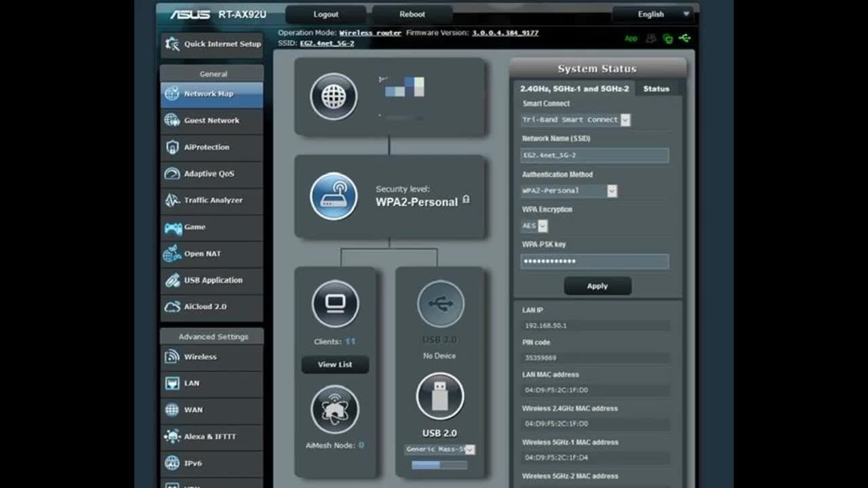Click the AiMesh Node count number
This screenshot has width=868, height=488.
pos(361,445)
